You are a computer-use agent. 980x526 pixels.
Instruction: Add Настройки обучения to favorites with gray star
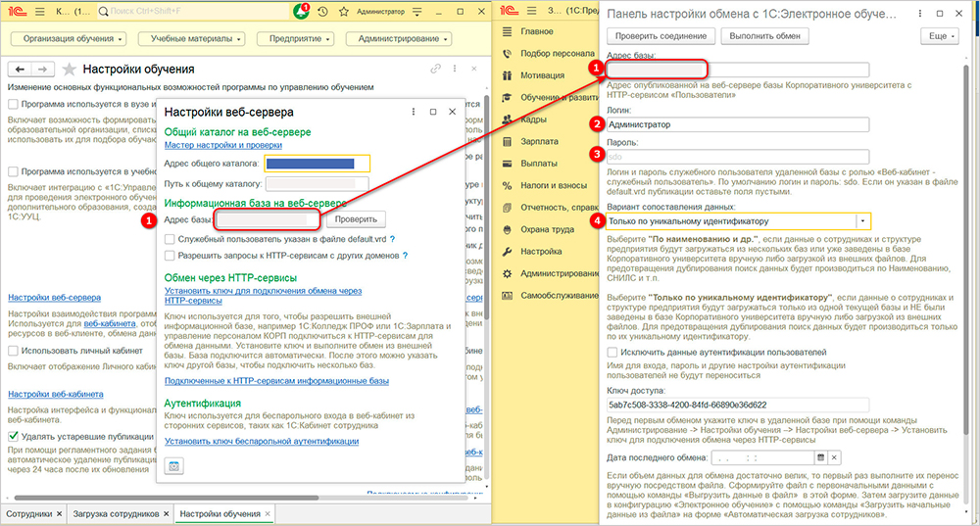pos(70,69)
